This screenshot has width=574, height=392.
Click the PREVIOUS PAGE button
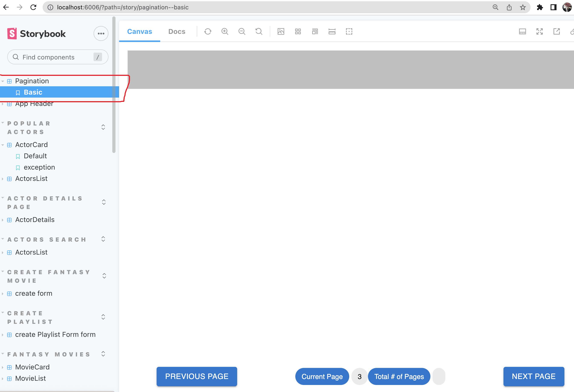coord(197,376)
